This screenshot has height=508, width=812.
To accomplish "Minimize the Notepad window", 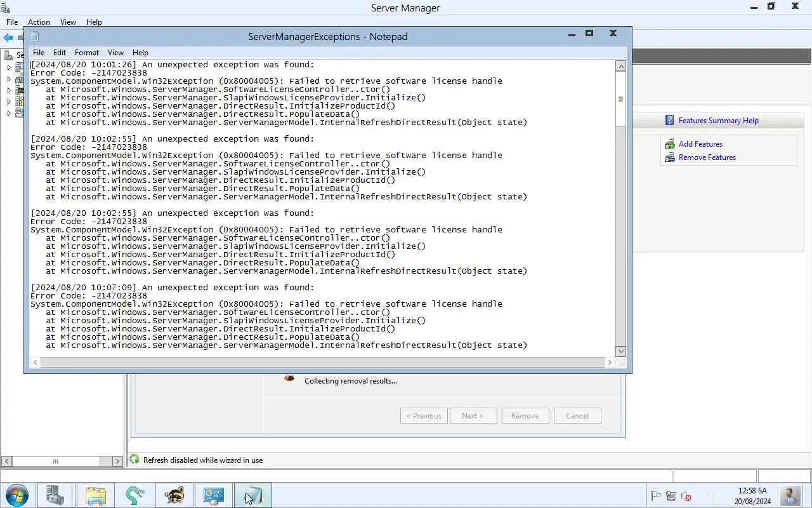I will (x=572, y=34).
